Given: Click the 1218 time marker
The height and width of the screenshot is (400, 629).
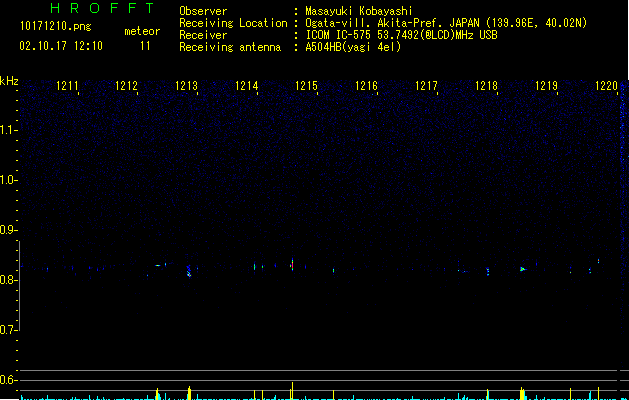Looking at the screenshot, I should tap(487, 86).
